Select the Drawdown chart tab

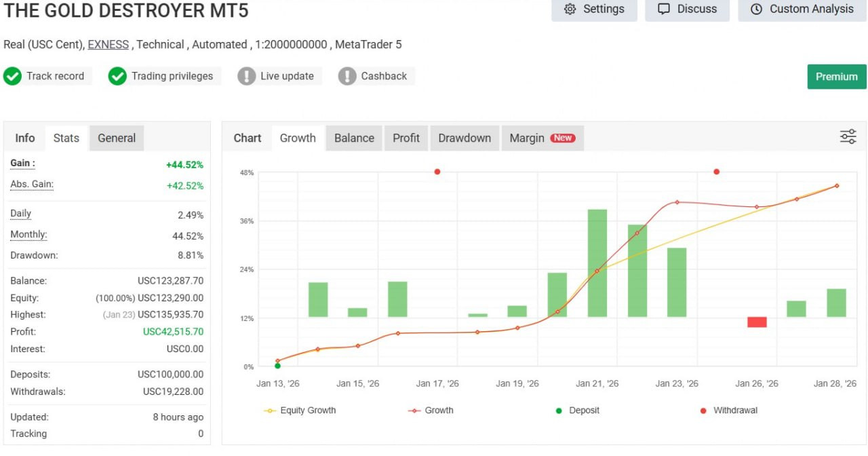pyautogui.click(x=464, y=138)
